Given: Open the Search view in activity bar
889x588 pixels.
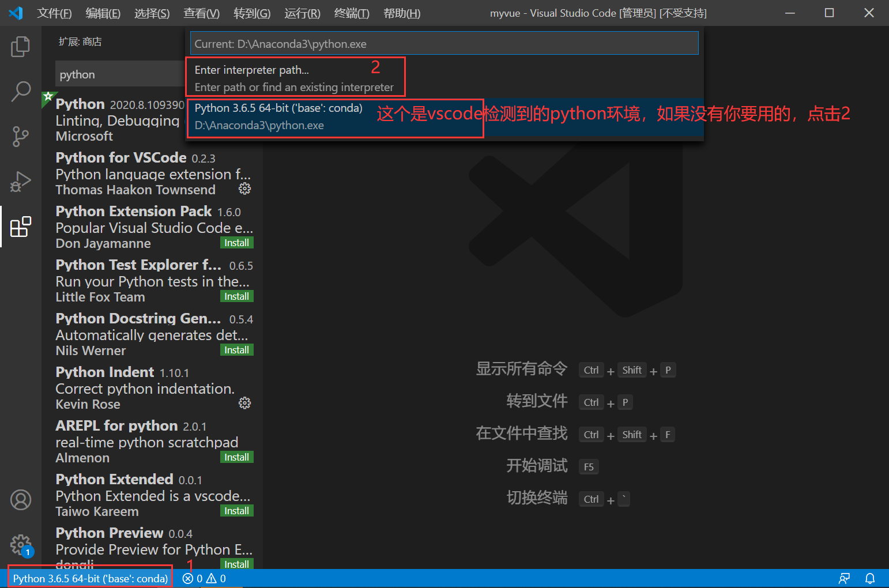Looking at the screenshot, I should pyautogui.click(x=20, y=91).
